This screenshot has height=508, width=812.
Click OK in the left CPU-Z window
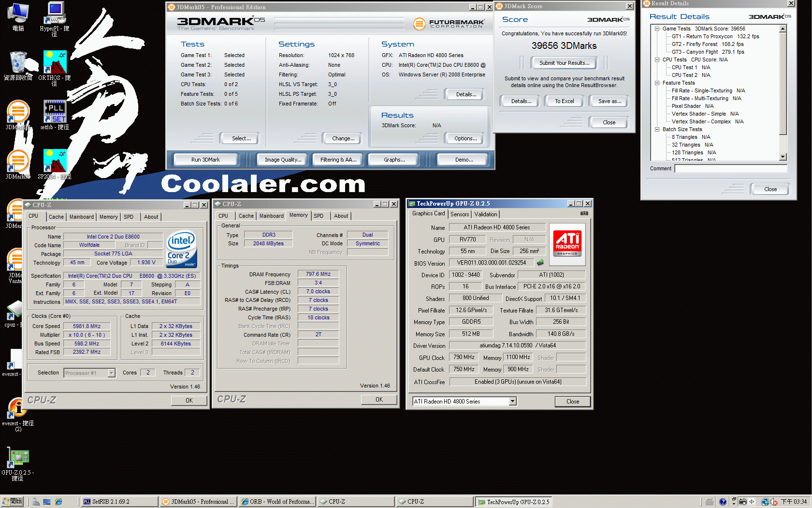189,401
